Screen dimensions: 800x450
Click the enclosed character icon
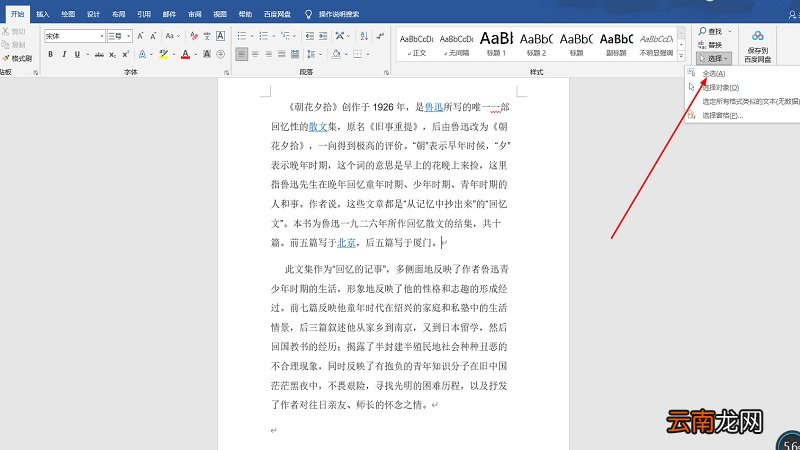pos(220,54)
